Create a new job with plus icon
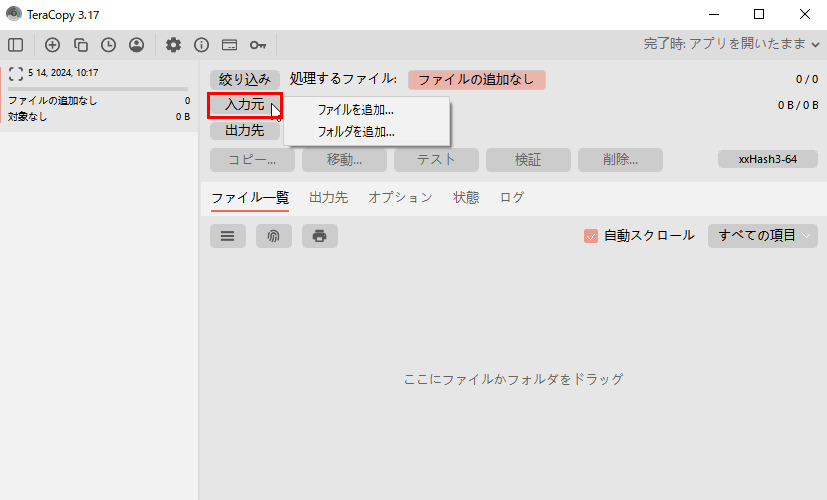This screenshot has height=500, width=827. (x=52, y=45)
